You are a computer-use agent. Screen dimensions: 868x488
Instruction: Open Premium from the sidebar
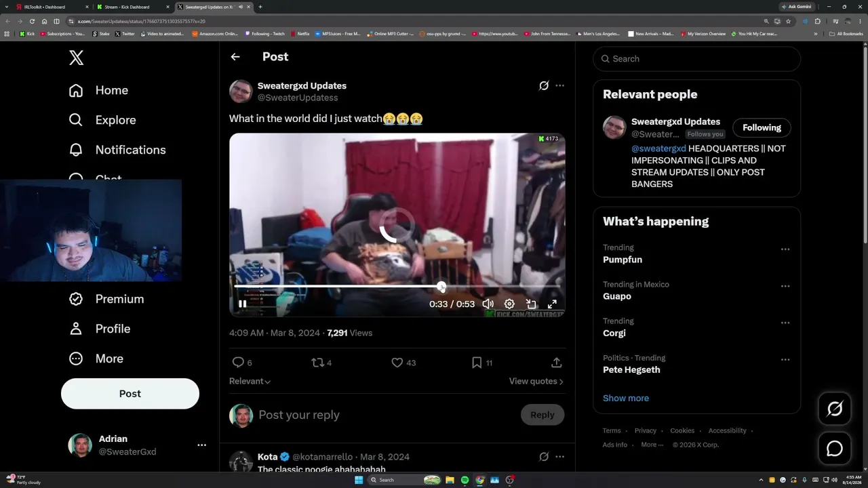pyautogui.click(x=106, y=299)
